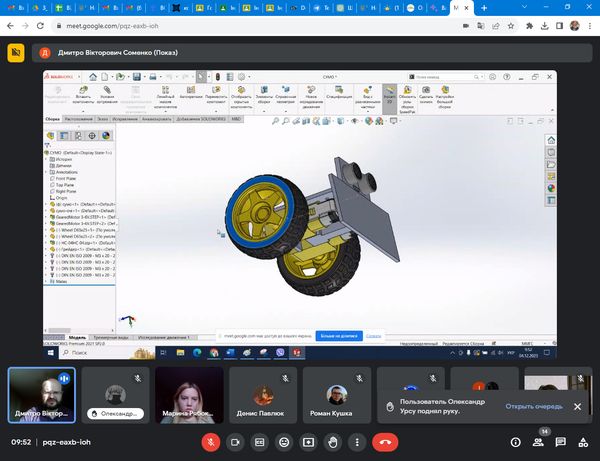
Task: Click the present screen icon
Action: click(309, 441)
